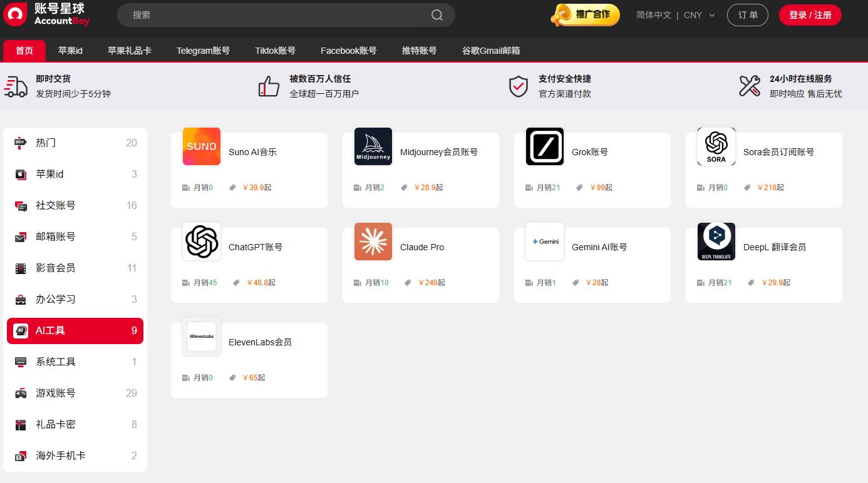
Task: Click the ￥29.9起 price text
Action: click(776, 283)
